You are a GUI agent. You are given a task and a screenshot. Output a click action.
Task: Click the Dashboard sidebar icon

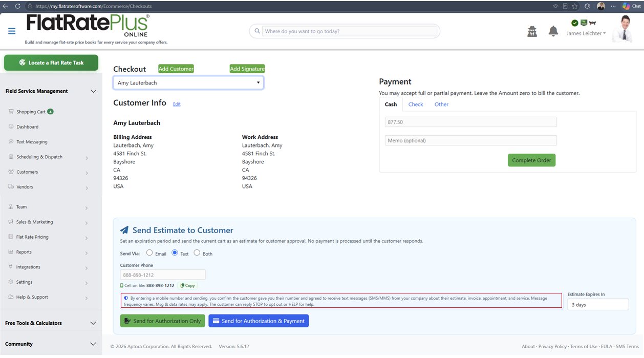[11, 127]
